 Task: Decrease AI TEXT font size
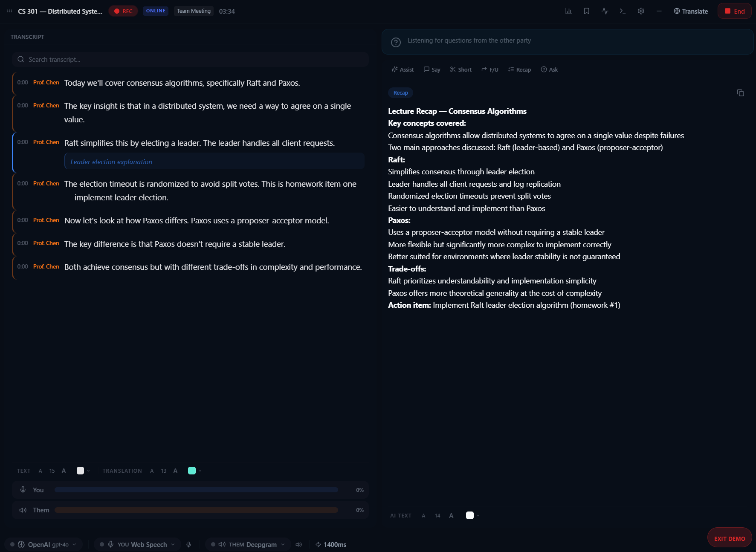coord(423,516)
